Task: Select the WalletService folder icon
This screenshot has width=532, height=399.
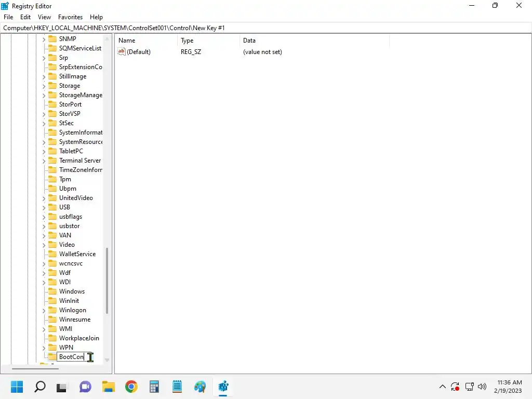Action: tap(52, 254)
